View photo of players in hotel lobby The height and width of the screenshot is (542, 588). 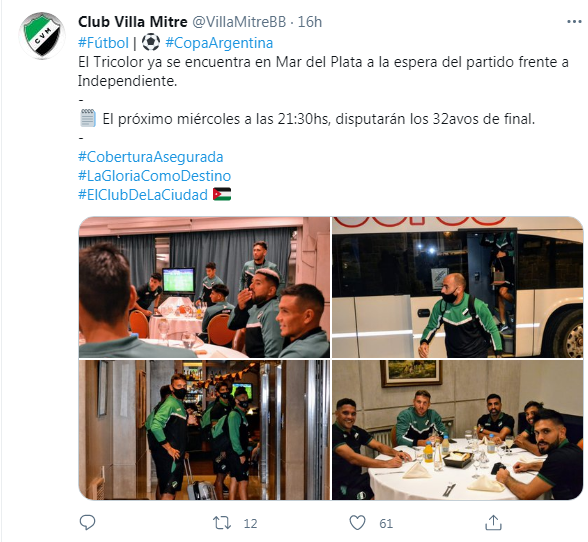[204, 430]
